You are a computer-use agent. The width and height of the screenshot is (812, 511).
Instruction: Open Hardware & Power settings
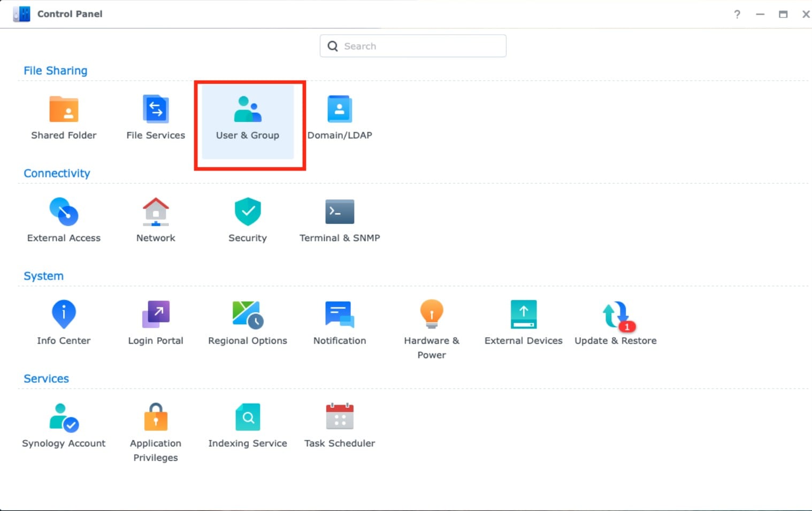432,315
